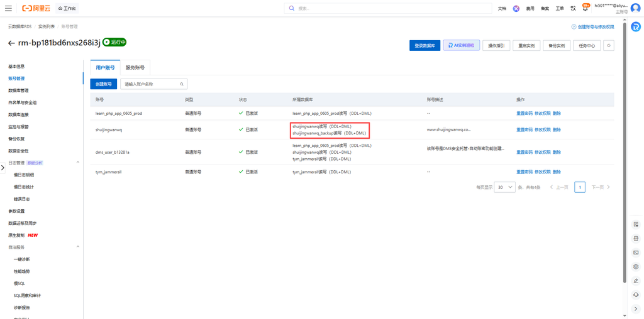The height and width of the screenshot is (319, 644).
Task: Click 创建账号 button
Action: [104, 84]
